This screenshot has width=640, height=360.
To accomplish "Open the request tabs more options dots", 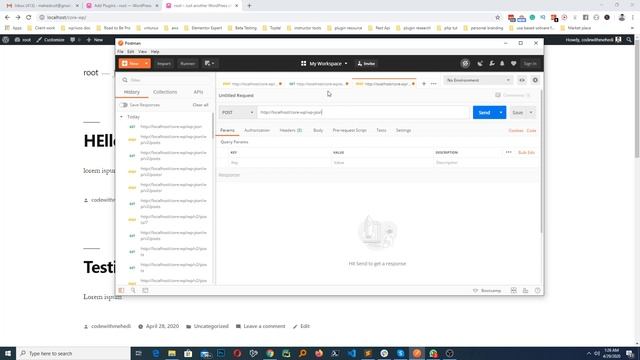I will coord(433,84).
